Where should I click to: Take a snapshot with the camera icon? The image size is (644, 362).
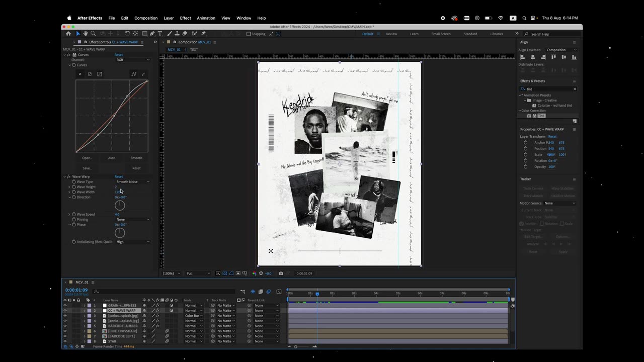[281, 274]
